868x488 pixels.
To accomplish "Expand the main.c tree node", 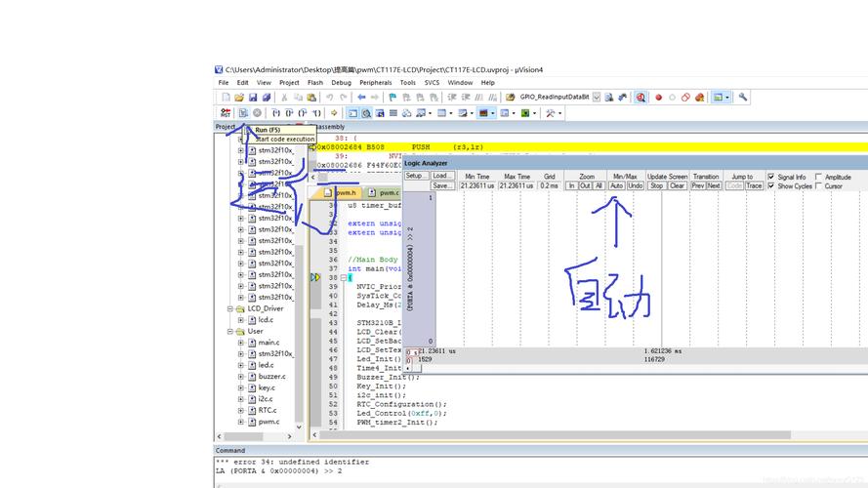I will [x=241, y=343].
